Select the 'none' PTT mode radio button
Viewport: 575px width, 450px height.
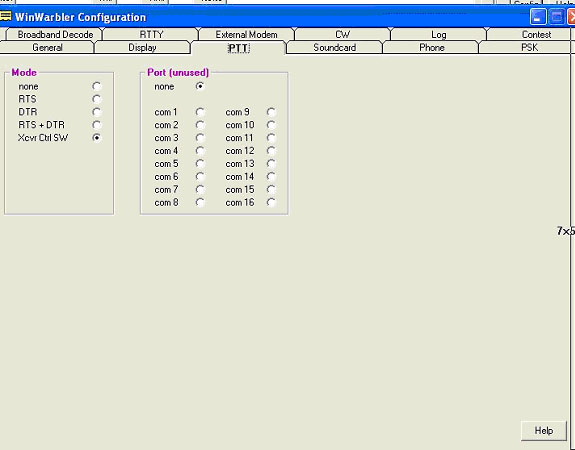click(x=97, y=86)
